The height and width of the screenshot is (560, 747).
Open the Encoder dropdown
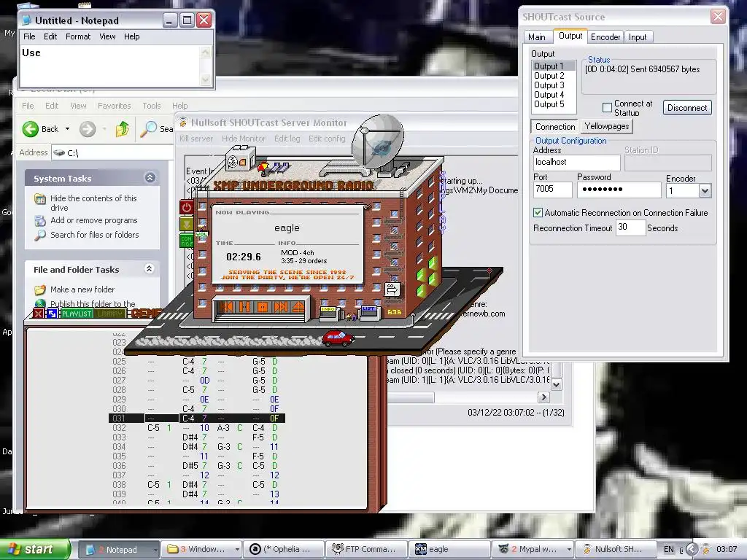705,191
